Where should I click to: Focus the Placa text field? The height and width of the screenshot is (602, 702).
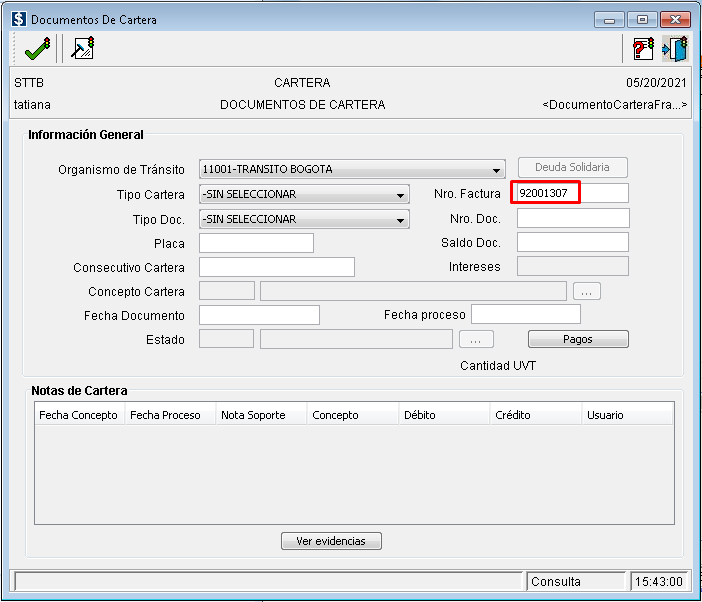point(256,243)
